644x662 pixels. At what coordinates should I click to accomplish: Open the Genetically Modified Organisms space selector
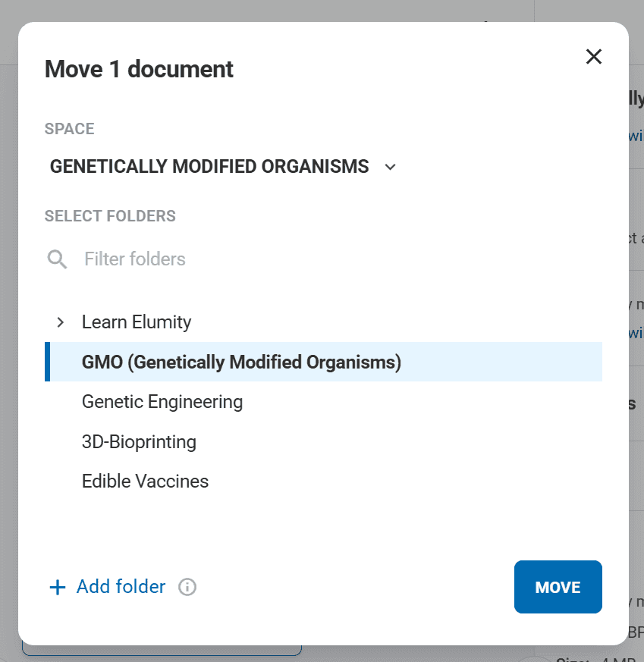point(209,167)
